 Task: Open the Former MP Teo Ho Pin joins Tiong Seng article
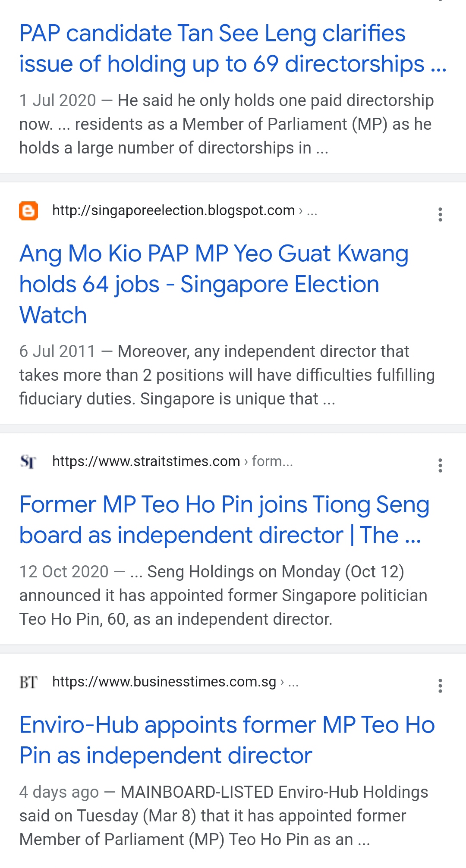(x=224, y=520)
